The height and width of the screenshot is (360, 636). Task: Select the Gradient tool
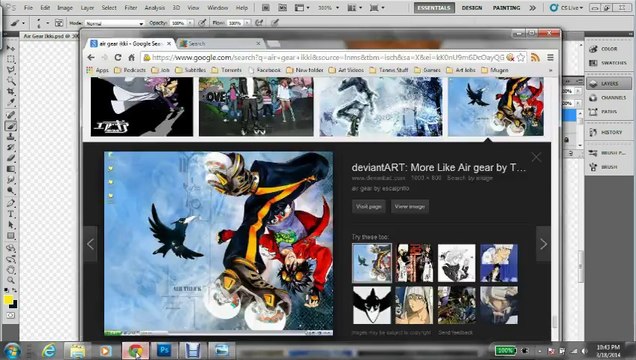pos(11,169)
